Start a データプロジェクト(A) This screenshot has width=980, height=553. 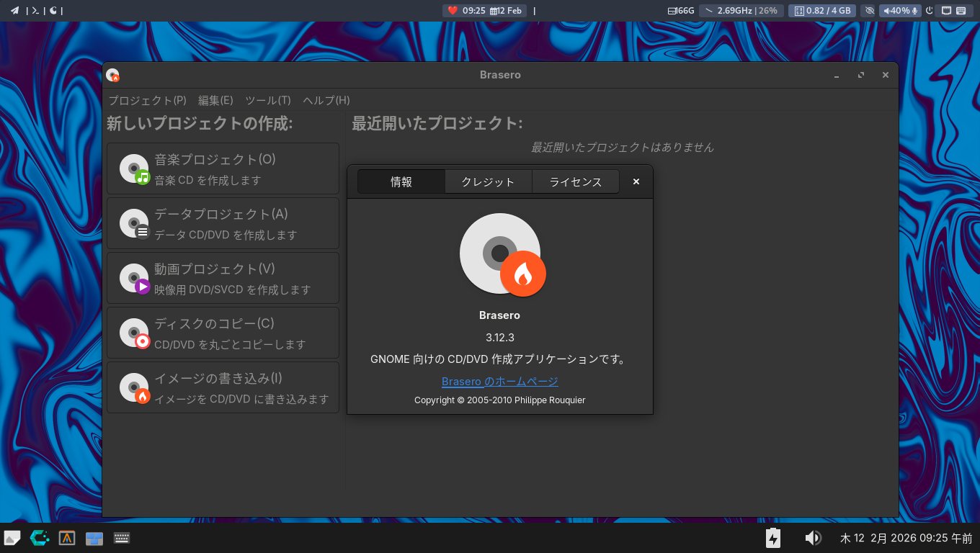point(223,223)
